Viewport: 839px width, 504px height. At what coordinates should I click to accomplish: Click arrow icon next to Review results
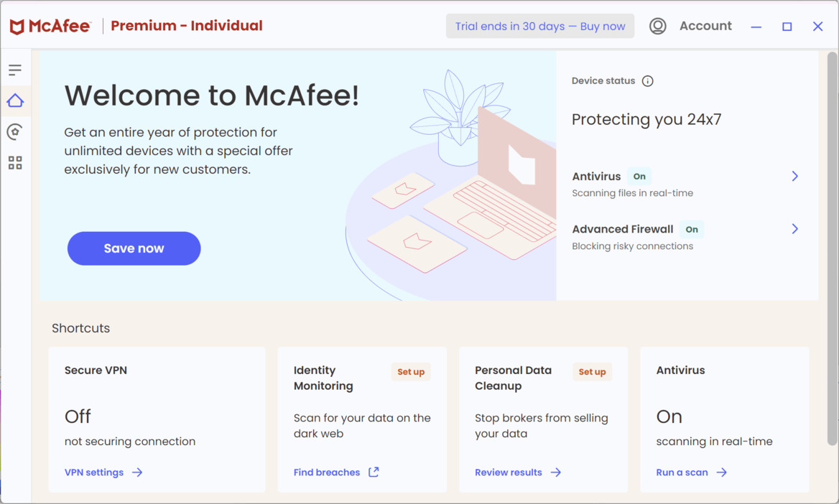point(556,472)
